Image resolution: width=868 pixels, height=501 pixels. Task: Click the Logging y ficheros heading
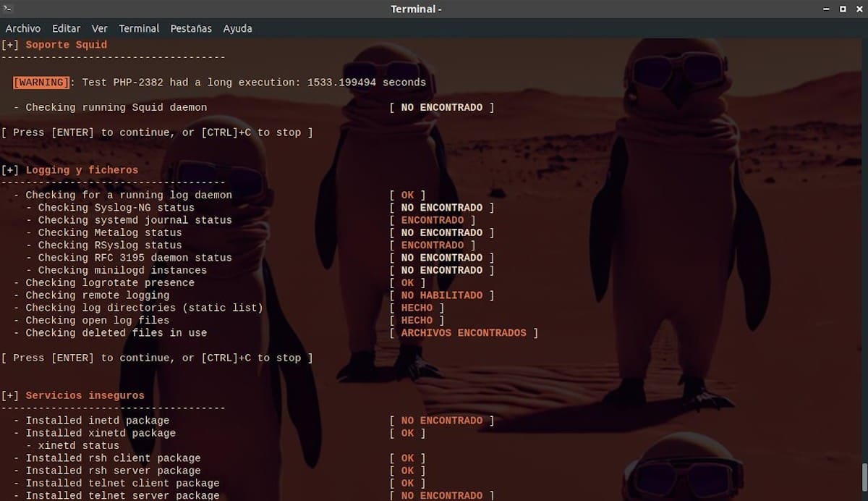[82, 170]
